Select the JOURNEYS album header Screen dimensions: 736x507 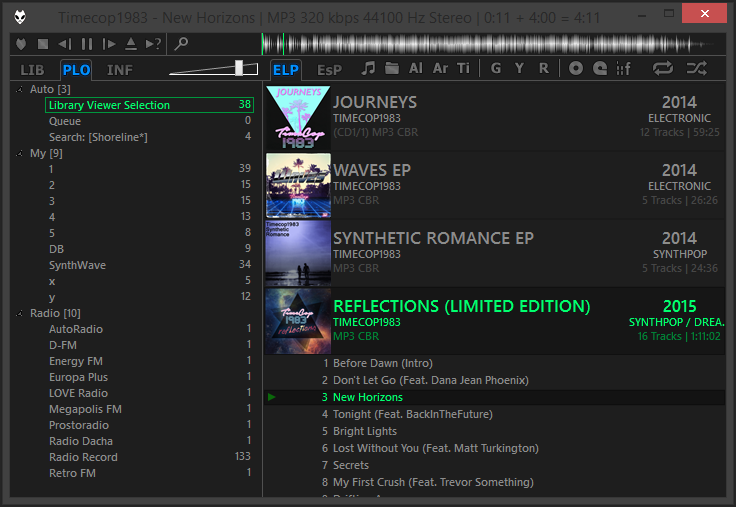tap(495, 117)
